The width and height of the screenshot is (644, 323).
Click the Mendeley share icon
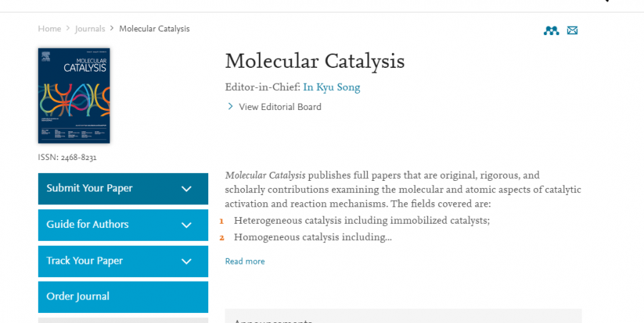click(x=551, y=30)
